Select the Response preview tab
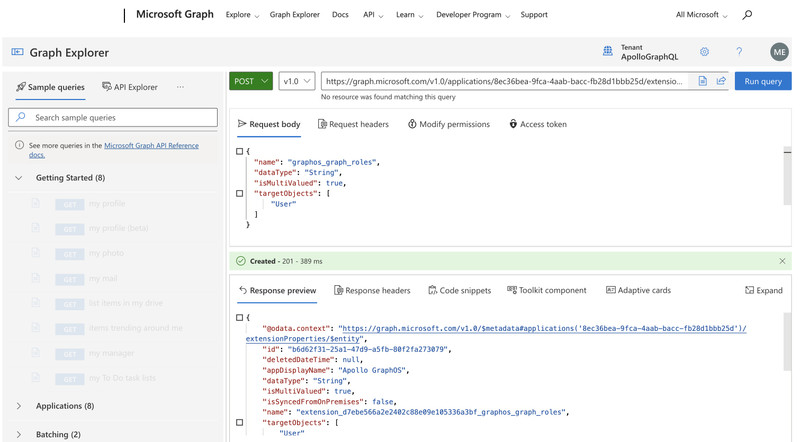 (278, 290)
